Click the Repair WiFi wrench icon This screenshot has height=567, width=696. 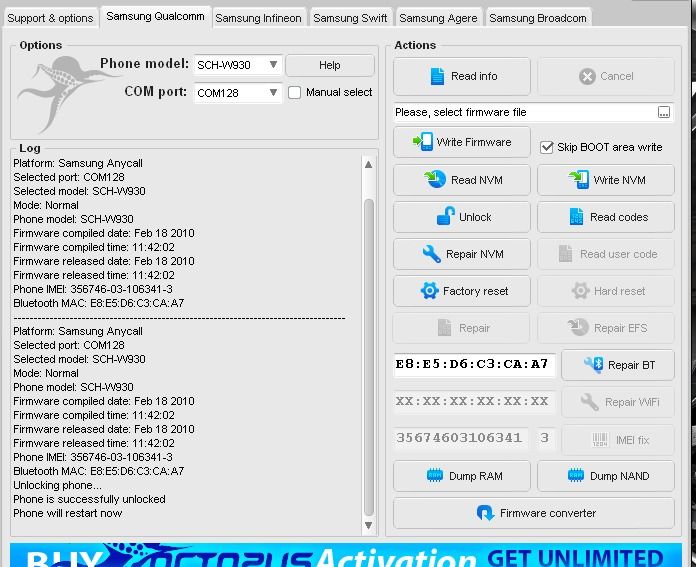589,402
